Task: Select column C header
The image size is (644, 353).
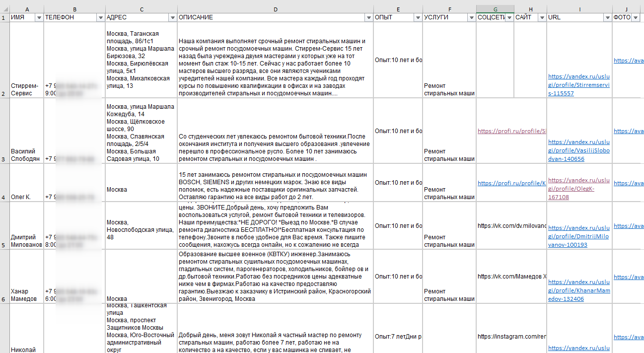Action: [x=142, y=9]
